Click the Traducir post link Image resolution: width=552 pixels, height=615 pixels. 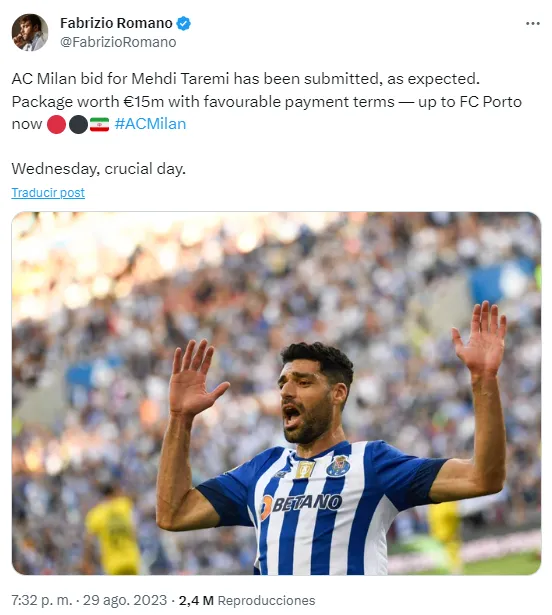[x=48, y=193]
